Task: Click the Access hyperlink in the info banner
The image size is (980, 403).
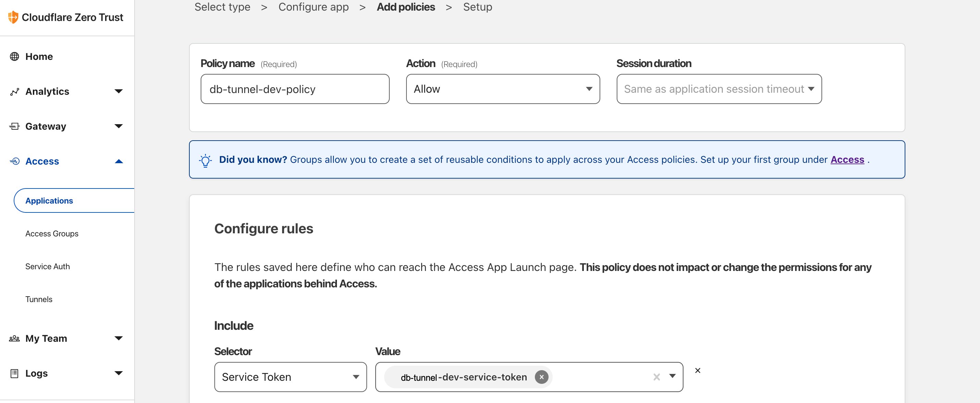Action: tap(847, 160)
